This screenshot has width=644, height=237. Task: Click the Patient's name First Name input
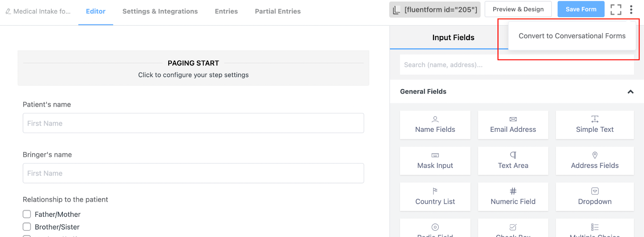pos(193,123)
